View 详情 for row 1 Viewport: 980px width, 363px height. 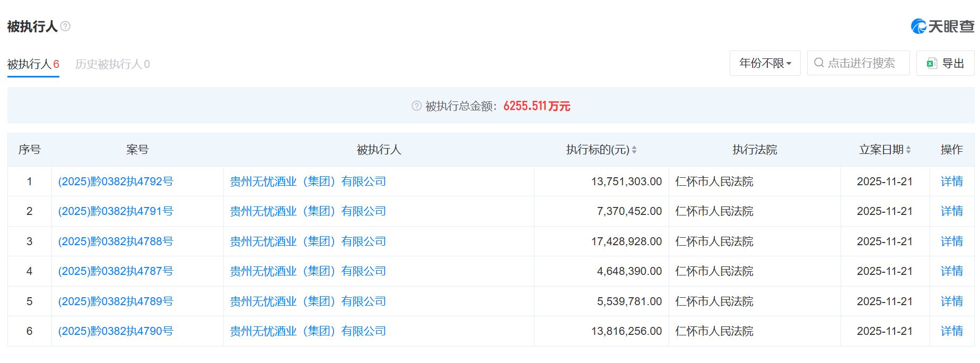[x=951, y=181]
